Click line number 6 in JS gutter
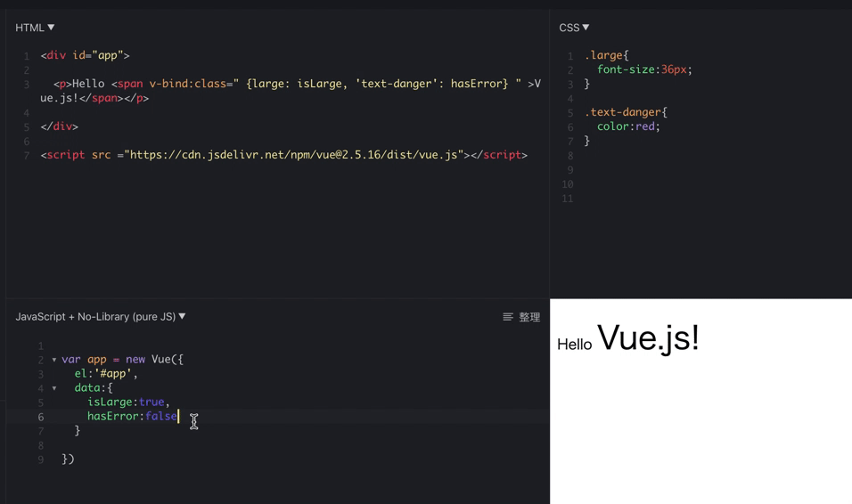 [41, 417]
